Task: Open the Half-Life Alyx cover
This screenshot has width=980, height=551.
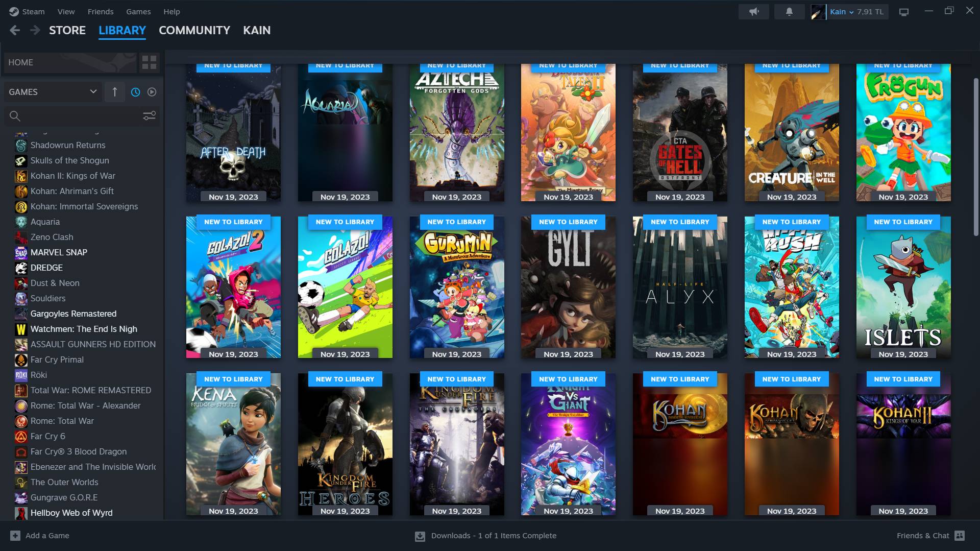Action: 680,287
